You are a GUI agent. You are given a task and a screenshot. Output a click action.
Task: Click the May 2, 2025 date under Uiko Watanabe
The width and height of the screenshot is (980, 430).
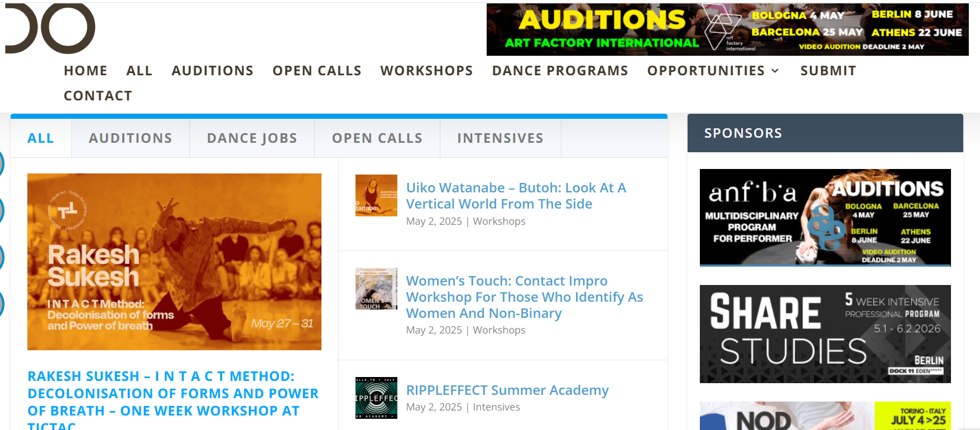(434, 221)
